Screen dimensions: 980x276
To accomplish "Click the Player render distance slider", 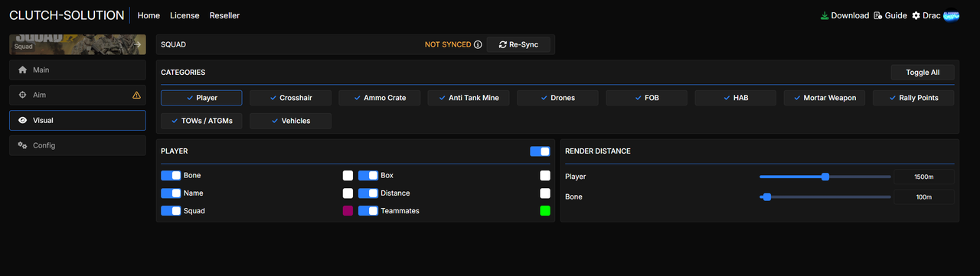I will coord(825,177).
